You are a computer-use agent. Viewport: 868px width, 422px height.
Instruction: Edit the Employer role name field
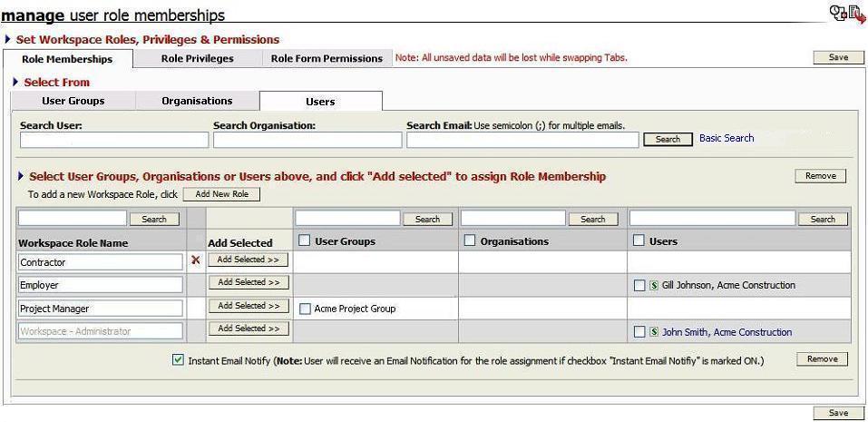(x=100, y=285)
